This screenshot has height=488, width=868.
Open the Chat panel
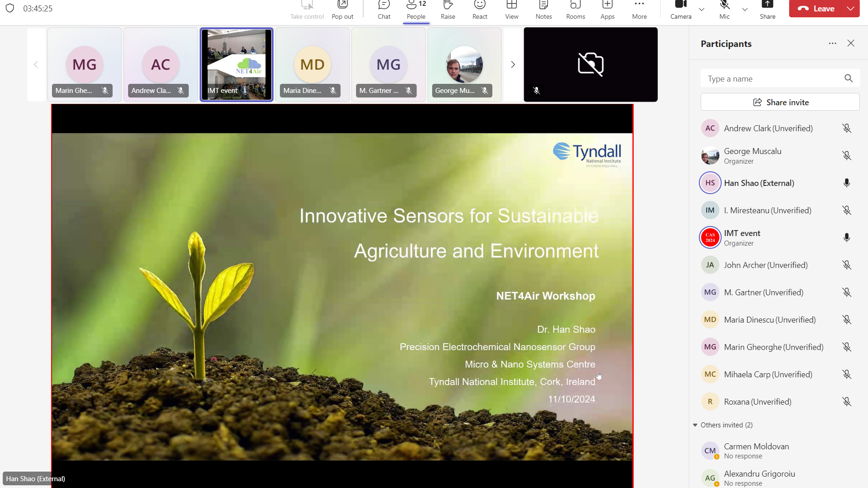tap(384, 10)
